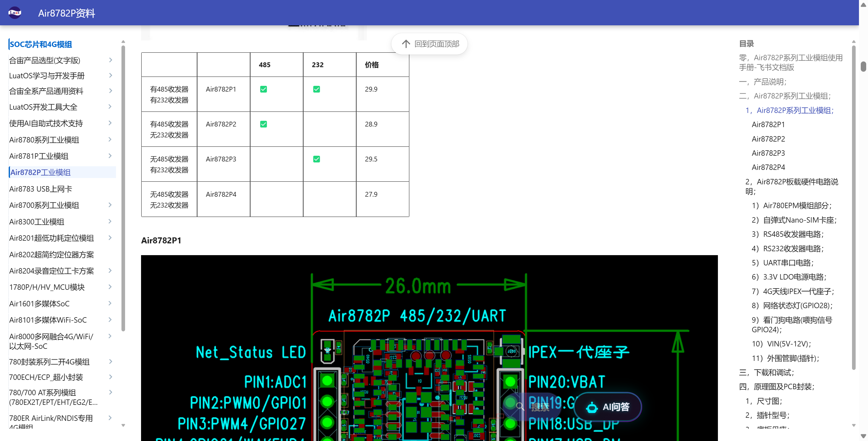This screenshot has height=441, width=868.
Task: Open Air8783 USB上网卡 in the sidebar
Action: click(x=41, y=189)
